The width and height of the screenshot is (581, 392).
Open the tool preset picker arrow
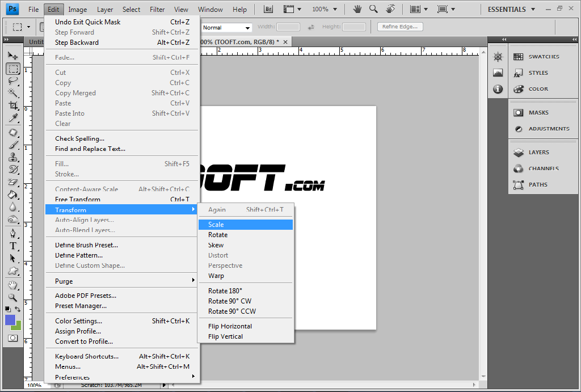point(28,27)
